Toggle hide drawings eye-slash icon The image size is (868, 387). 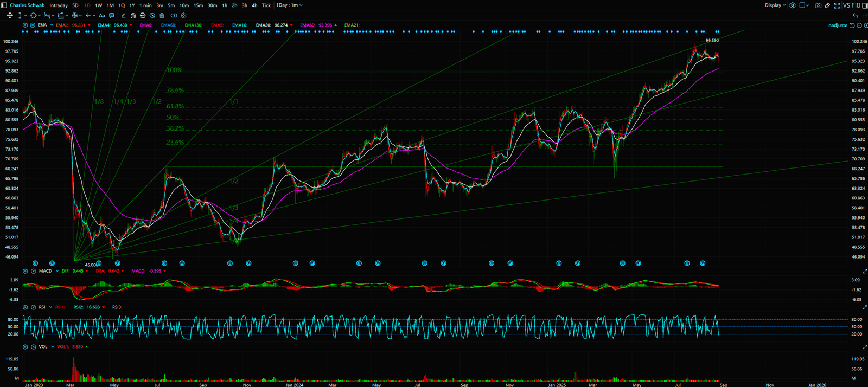(x=152, y=16)
